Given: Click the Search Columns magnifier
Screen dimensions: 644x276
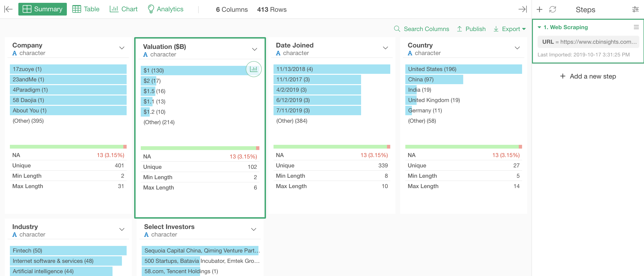Looking at the screenshot, I should coord(397,29).
